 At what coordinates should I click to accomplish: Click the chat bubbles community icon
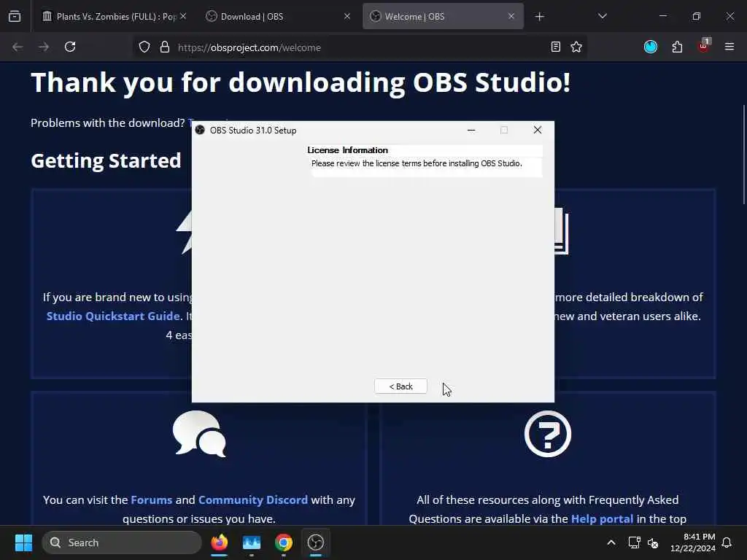coord(199,434)
